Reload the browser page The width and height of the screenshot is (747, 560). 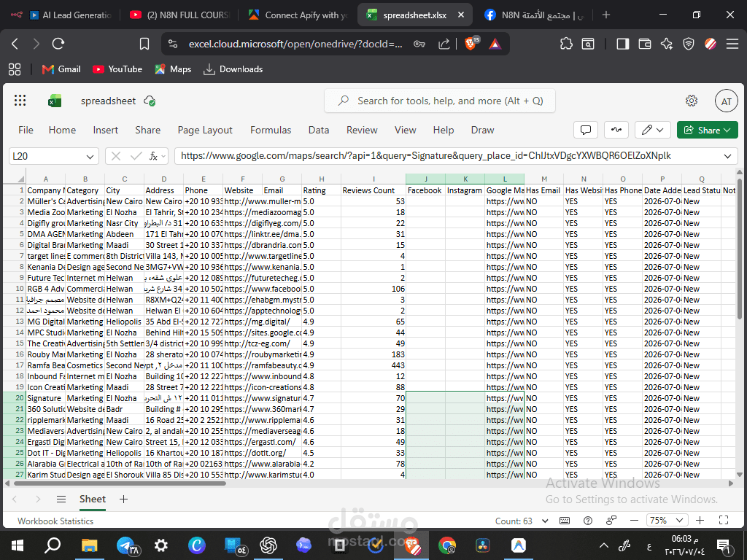[58, 44]
